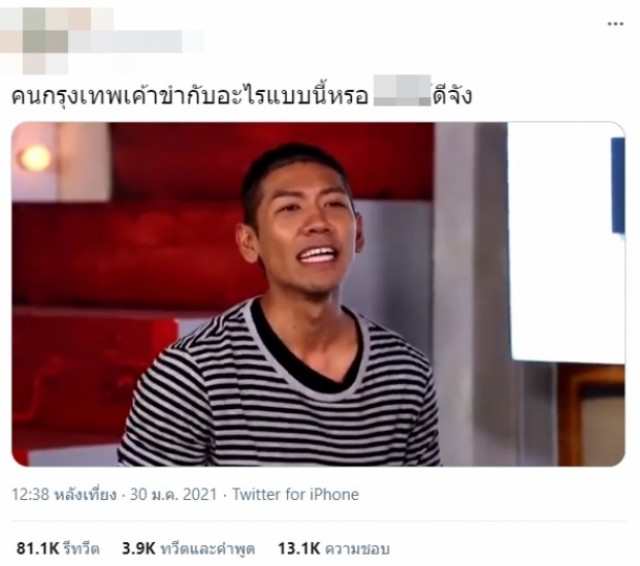The height and width of the screenshot is (566, 640).
Task: Click the 12:38 หลังเที่ยง timestamp
Action: [x=64, y=495]
